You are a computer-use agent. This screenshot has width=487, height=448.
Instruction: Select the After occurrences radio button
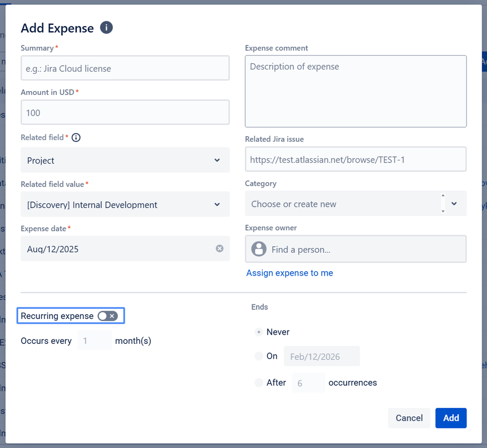pyautogui.click(x=259, y=383)
